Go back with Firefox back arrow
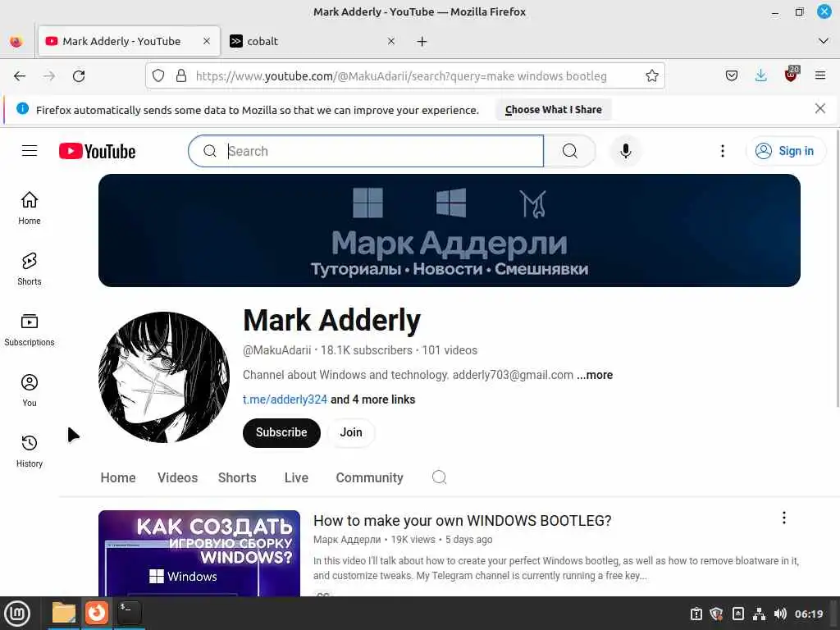Screen dimensions: 840x630 (x=20, y=76)
